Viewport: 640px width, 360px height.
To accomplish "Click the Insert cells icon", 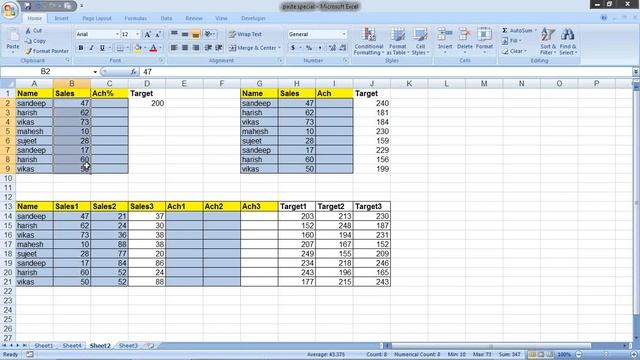I will point(445,35).
